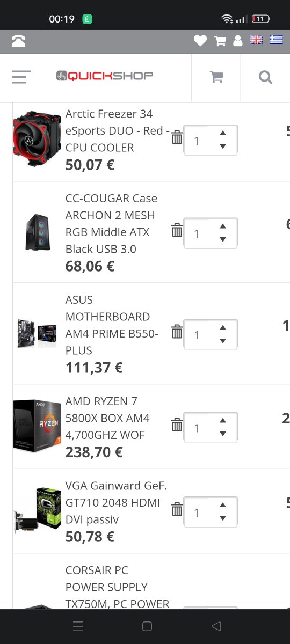This screenshot has height=644, width=290.
Task: Go to QuickShop home via logo
Action: pyautogui.click(x=105, y=76)
